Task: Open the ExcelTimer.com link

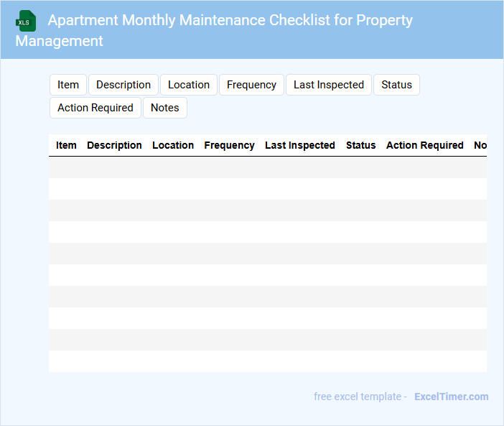Action: [451, 397]
